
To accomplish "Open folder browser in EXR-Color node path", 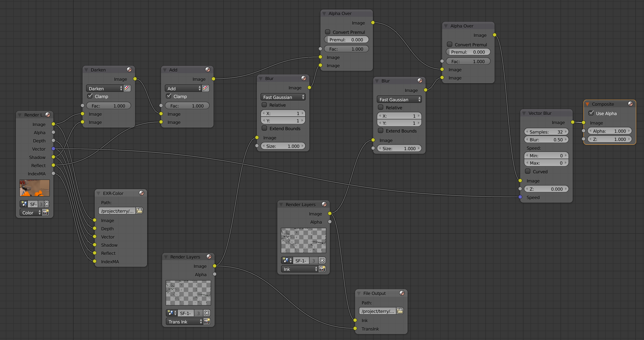I will [140, 211].
